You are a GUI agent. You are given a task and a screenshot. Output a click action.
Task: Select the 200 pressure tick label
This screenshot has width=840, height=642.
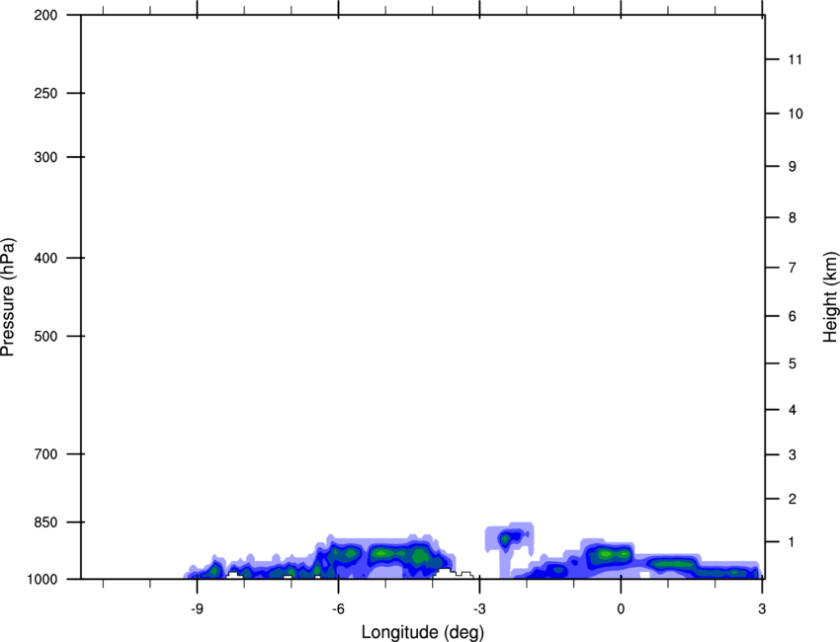point(45,15)
